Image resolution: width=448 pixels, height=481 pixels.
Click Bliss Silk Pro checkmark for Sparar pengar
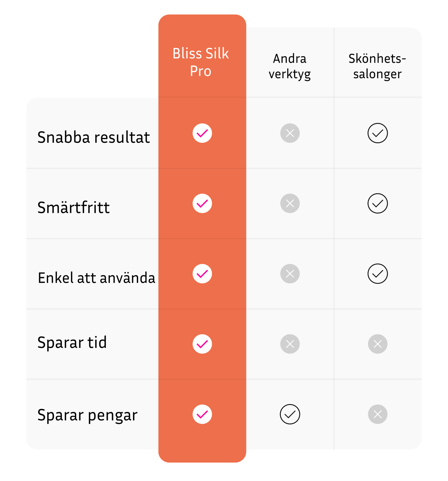point(202,414)
